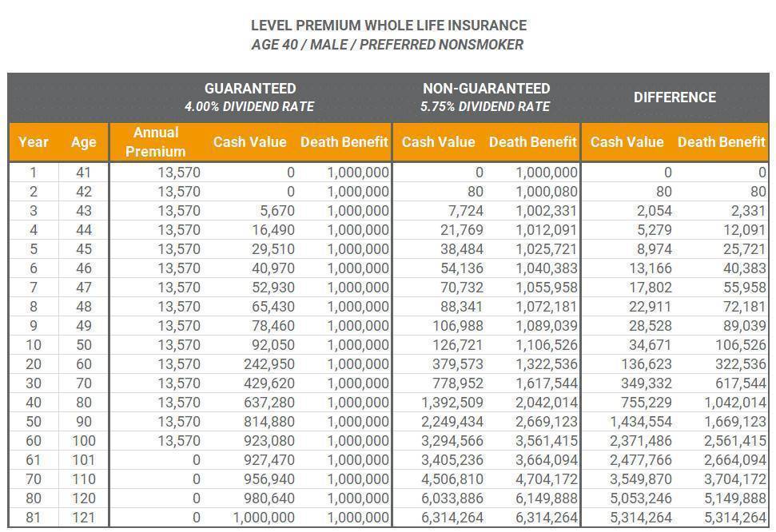Screen dimensions: 776x532
Task: Click the 'Annual Premium' column header
Action: [x=156, y=142]
